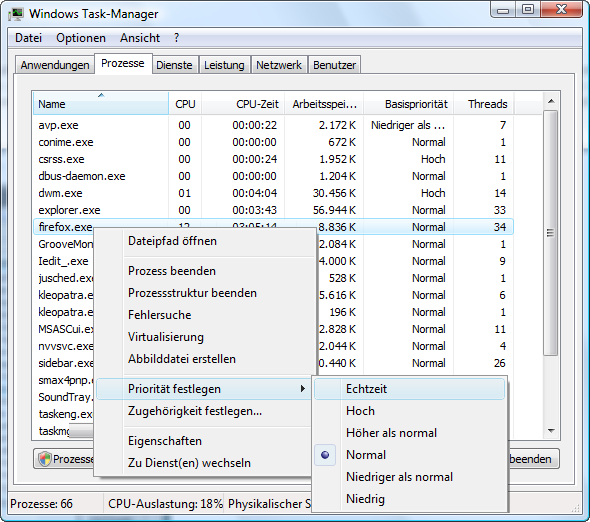
Task: Switch to the Dienste tab
Action: pyautogui.click(x=174, y=65)
